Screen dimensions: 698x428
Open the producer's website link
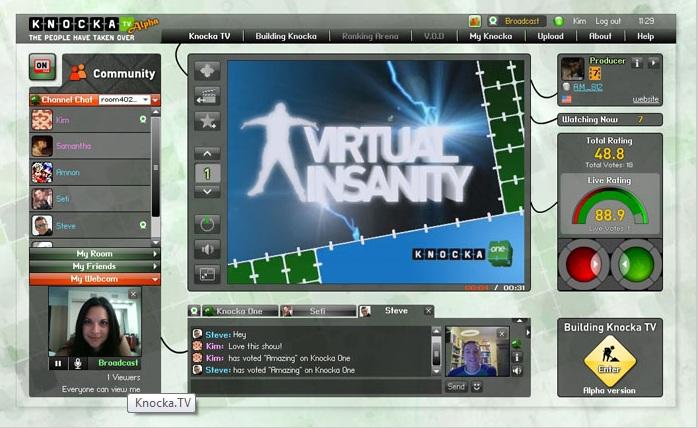(645, 99)
